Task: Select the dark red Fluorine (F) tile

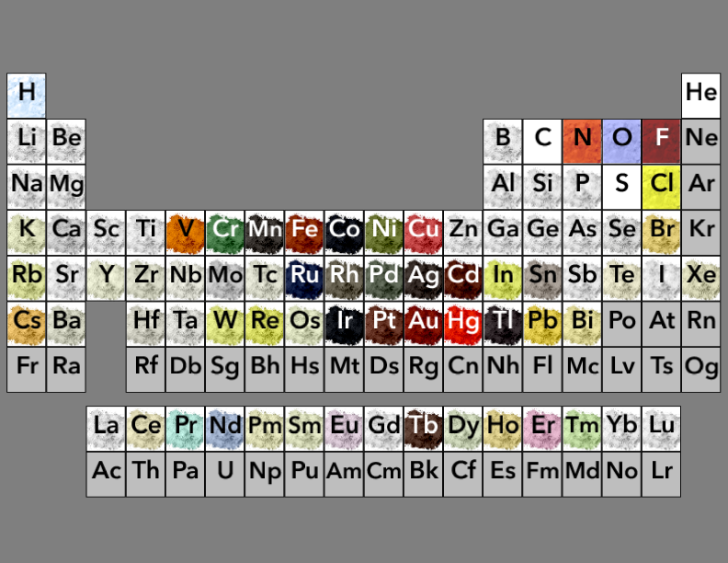Action: [662, 139]
